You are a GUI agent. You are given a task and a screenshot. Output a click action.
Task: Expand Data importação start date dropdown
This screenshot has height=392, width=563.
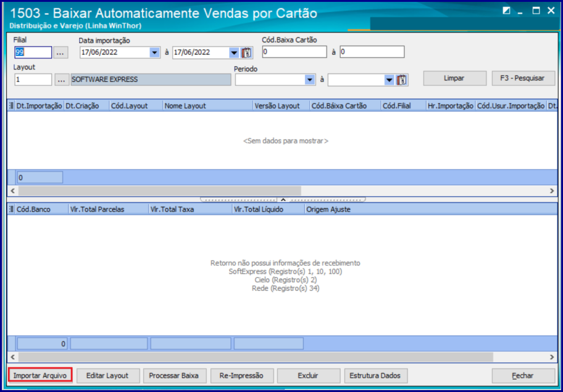(x=154, y=52)
